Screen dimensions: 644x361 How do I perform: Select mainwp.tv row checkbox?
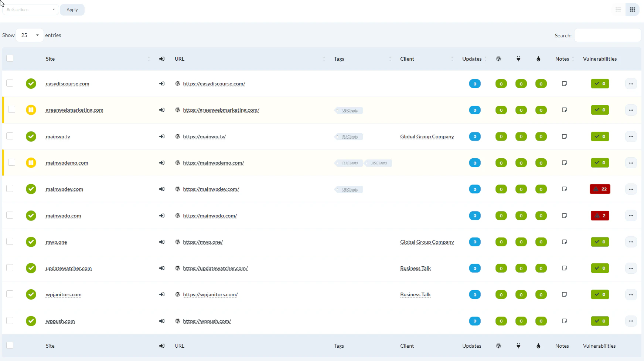(x=10, y=136)
